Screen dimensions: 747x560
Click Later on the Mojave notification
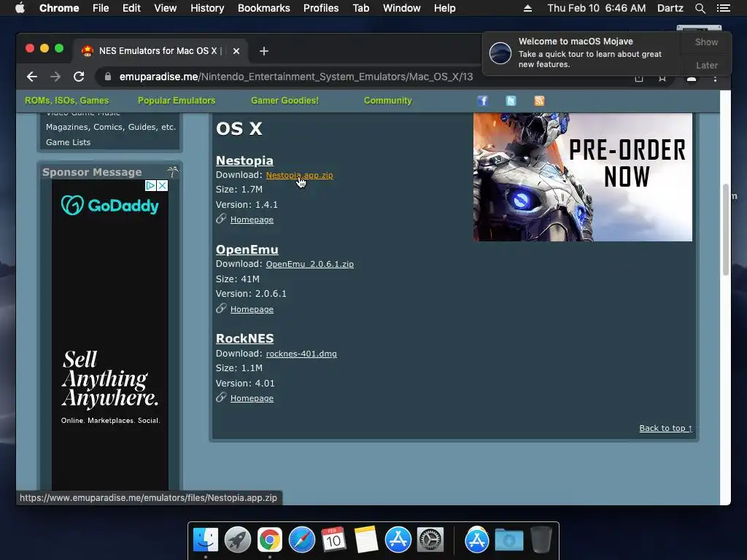[706, 65]
